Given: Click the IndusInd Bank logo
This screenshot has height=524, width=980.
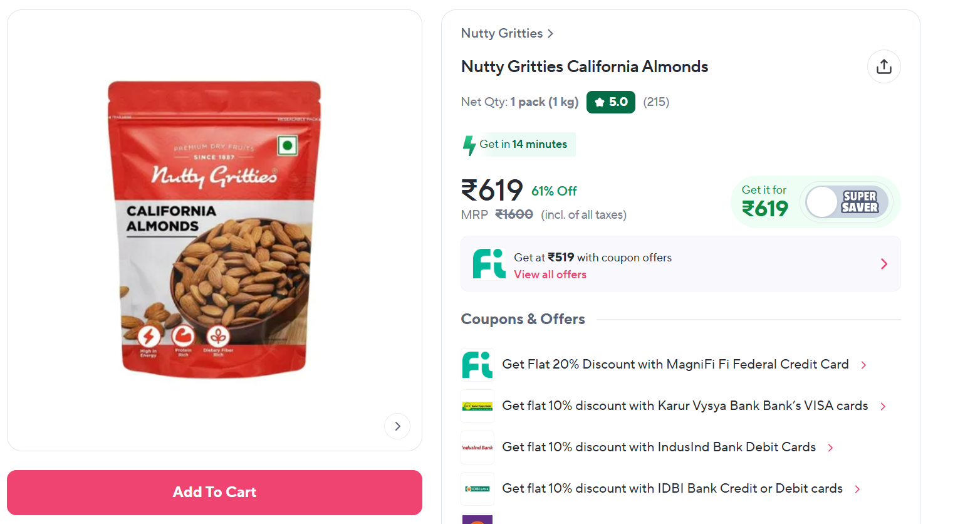Looking at the screenshot, I should pyautogui.click(x=477, y=448).
